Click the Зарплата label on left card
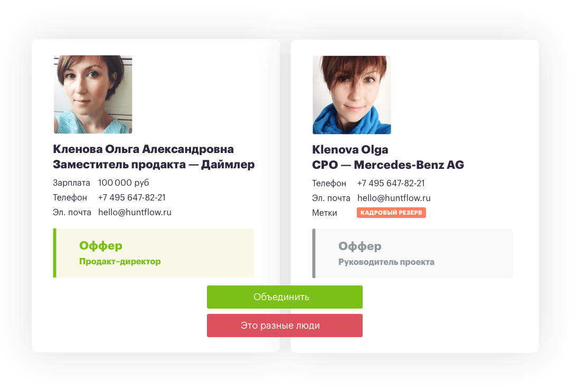578x392 pixels. pyautogui.click(x=71, y=183)
